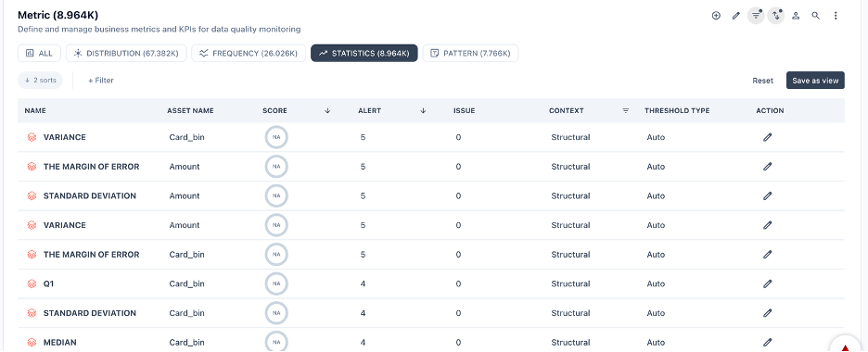868x352 pixels.
Task: Click the metric icon beside VARIANCE Amount
Action: (x=32, y=225)
